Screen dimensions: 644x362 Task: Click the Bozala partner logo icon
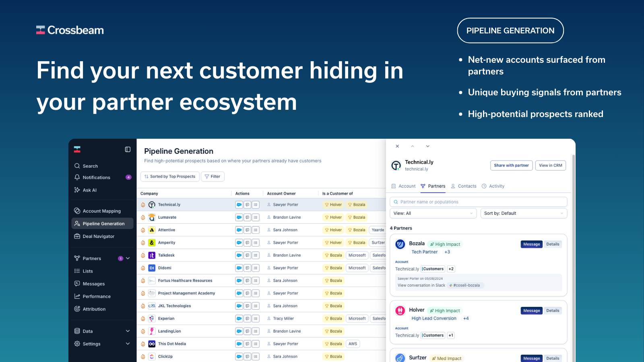400,244
